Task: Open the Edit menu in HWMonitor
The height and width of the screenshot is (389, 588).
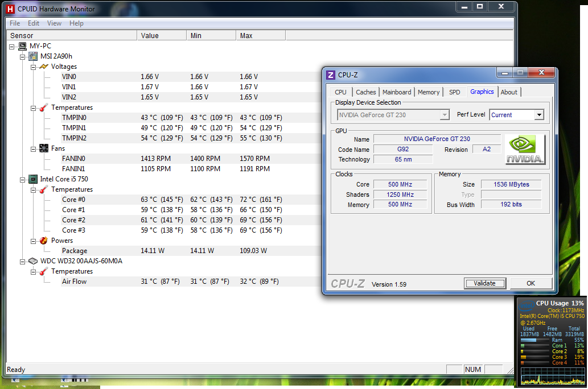Action: (x=34, y=23)
